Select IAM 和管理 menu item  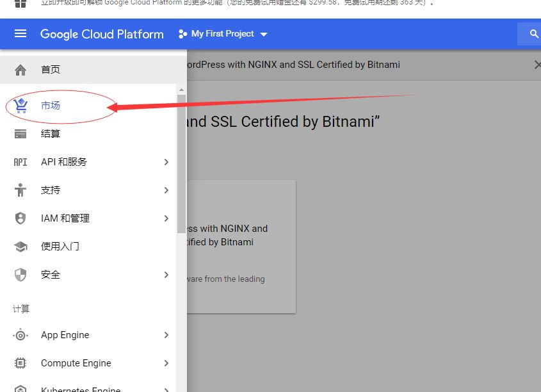click(88, 218)
